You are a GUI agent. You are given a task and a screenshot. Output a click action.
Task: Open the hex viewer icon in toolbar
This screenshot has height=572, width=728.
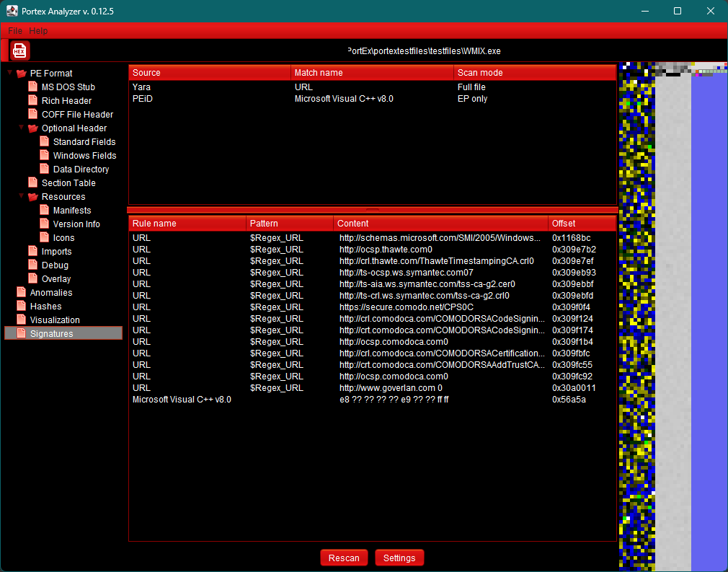[x=19, y=50]
